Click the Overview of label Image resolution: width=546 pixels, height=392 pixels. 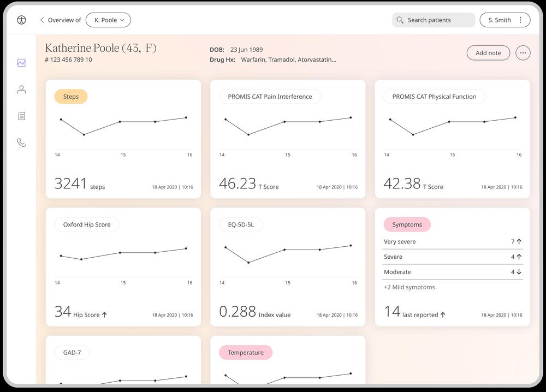pos(64,20)
